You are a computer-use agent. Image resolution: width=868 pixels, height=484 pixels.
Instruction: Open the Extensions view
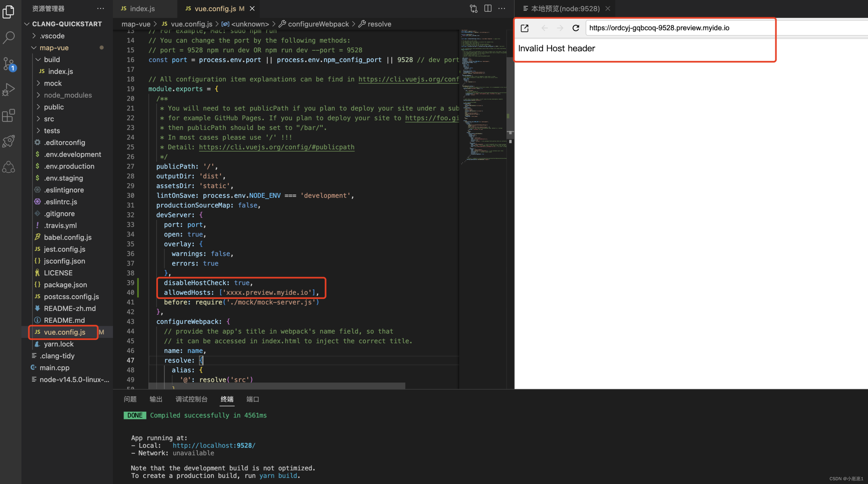click(x=8, y=115)
